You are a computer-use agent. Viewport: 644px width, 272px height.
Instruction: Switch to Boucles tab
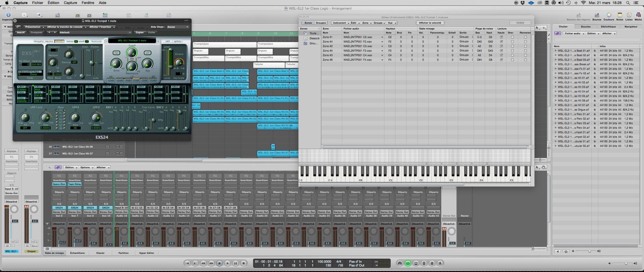click(586, 27)
